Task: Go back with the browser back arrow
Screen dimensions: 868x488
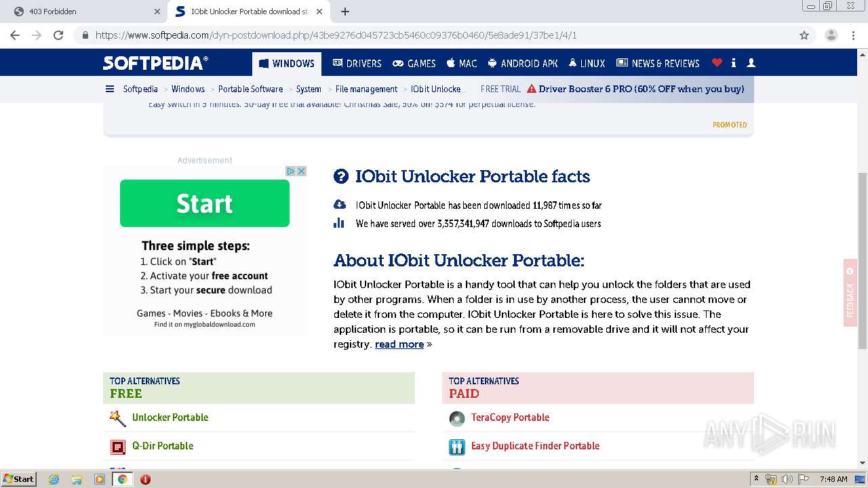Action: [x=15, y=35]
